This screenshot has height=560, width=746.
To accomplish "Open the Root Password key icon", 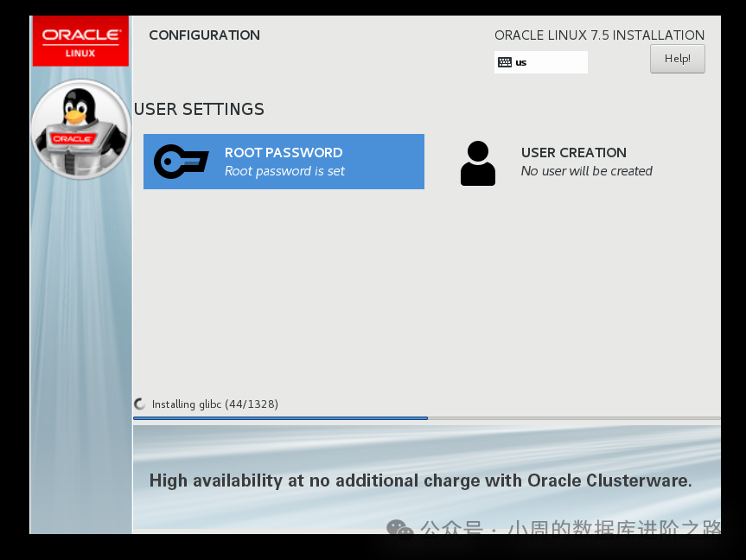I will tap(182, 162).
